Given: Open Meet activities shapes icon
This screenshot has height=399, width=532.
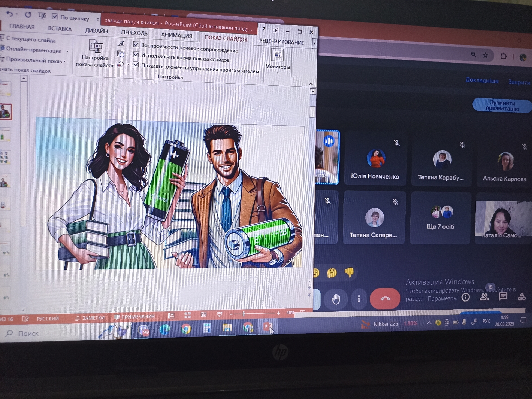Looking at the screenshot, I should (x=522, y=296).
